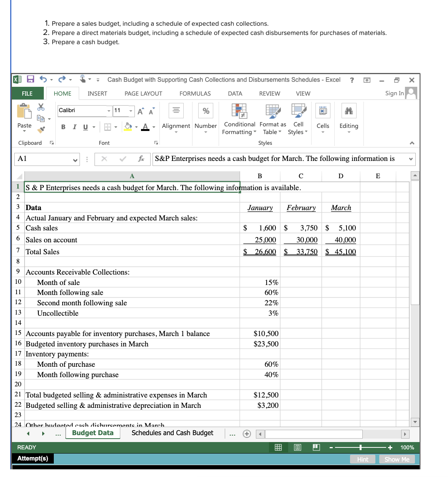Click the Format Painter brush icon
The height and width of the screenshot is (477, 448).
(x=41, y=129)
